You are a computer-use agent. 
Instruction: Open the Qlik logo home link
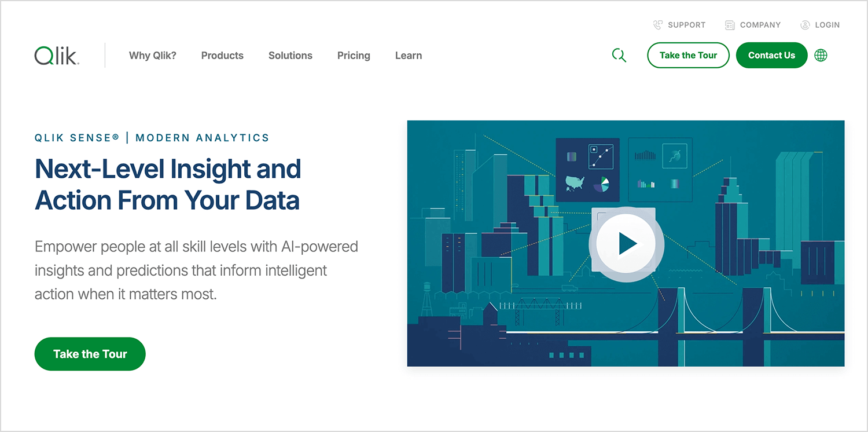pos(57,56)
